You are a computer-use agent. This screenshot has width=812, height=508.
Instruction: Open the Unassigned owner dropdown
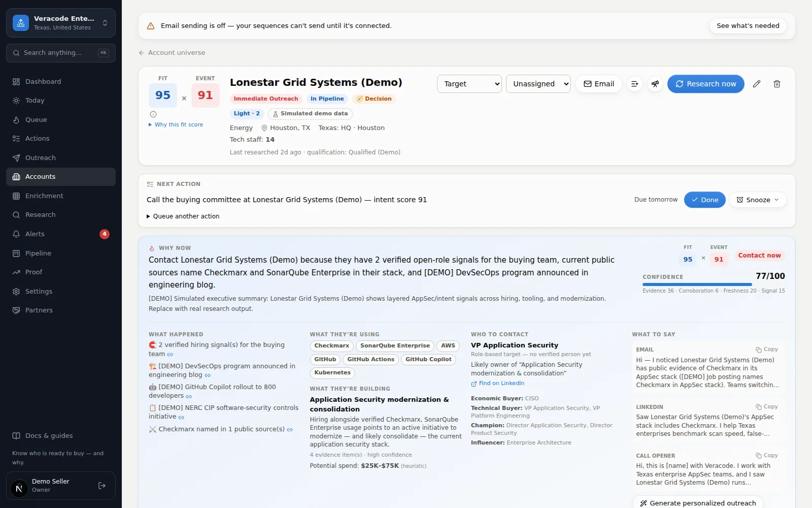tap(538, 84)
